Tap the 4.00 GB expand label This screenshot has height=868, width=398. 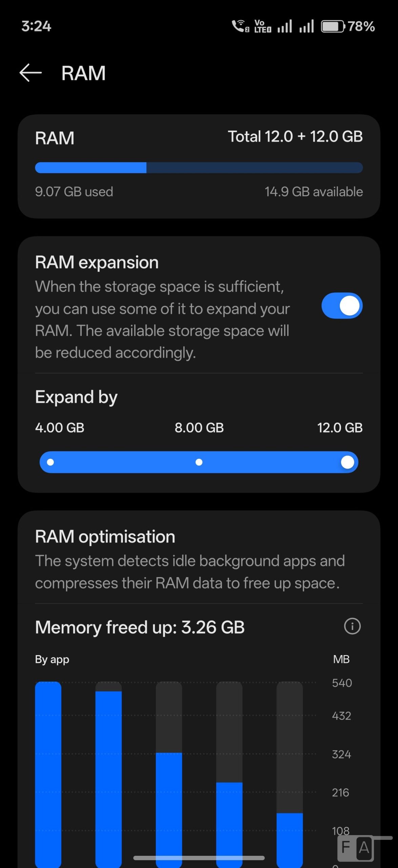(x=60, y=428)
